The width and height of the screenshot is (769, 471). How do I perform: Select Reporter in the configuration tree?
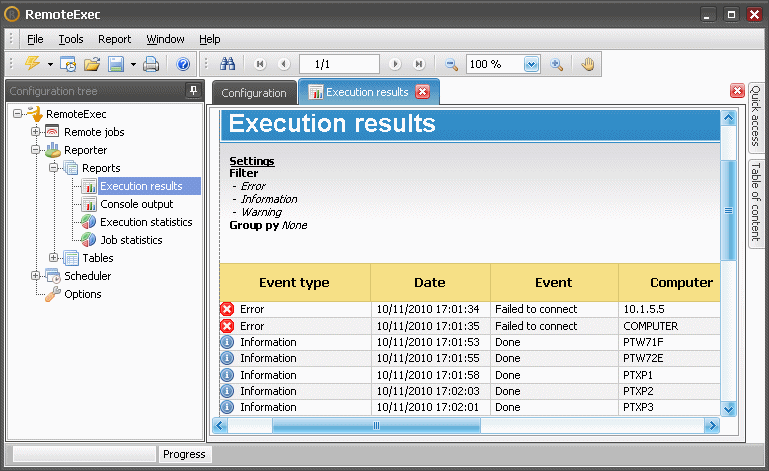click(85, 150)
